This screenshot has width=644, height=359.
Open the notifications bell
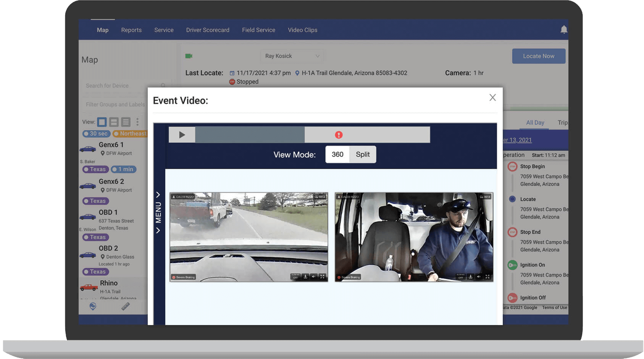point(563,30)
